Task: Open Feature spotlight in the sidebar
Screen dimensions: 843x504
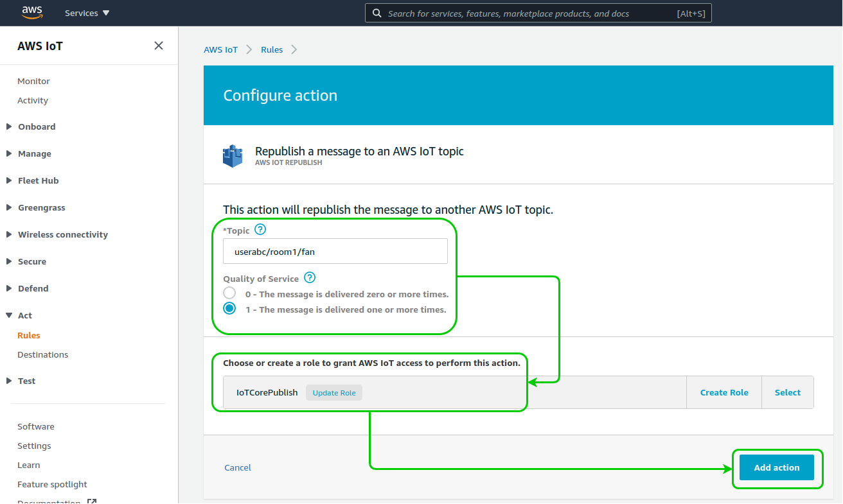Action: pos(52,484)
